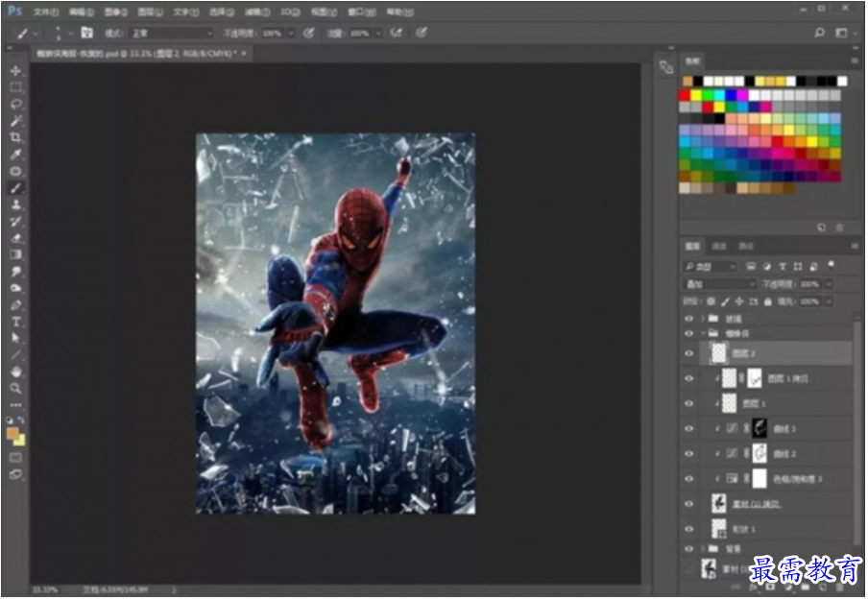Toggle pressure for size icon
868x600 pixels.
pos(422,34)
